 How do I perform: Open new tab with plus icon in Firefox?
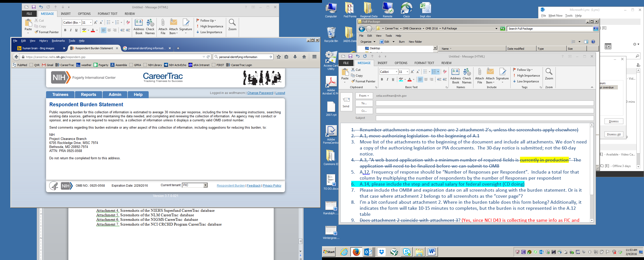click(x=178, y=48)
